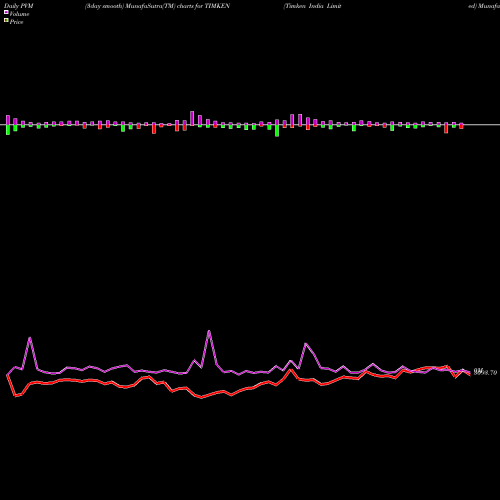
Task: Click the Volume legend label
Action: [19, 14]
